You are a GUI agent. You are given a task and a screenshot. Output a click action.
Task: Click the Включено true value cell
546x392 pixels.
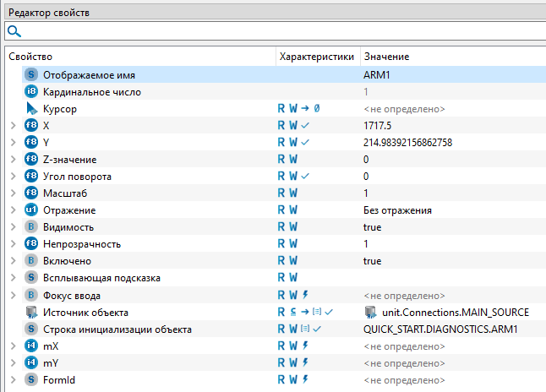pyautogui.click(x=372, y=261)
